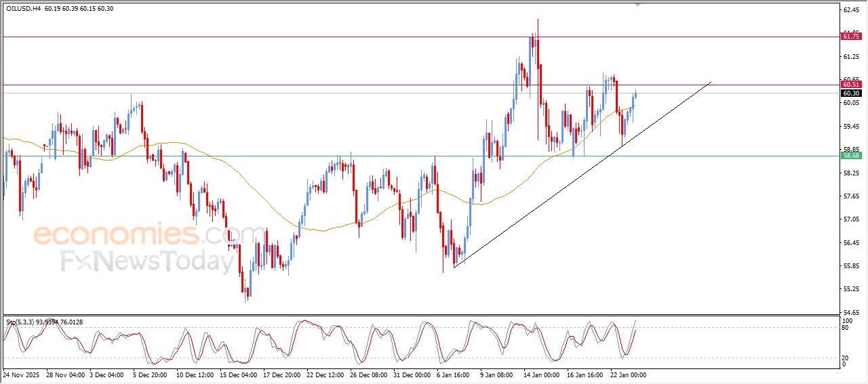Click the stochastic 80 level label
868x384 pixels.
845,328
